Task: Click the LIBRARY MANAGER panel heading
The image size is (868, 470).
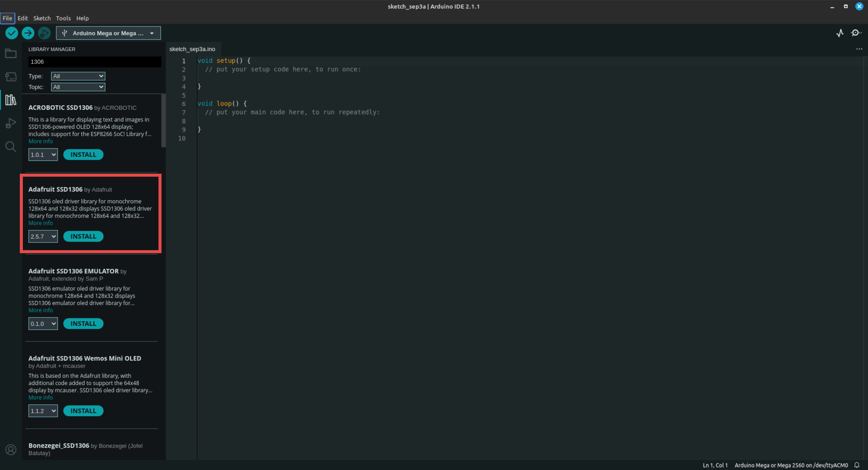Action: (x=52, y=49)
